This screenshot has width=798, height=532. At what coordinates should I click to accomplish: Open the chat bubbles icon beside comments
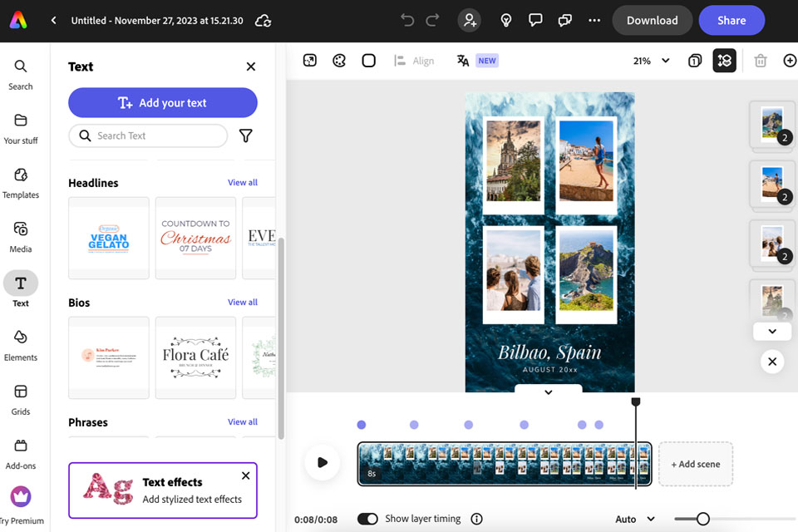(565, 20)
